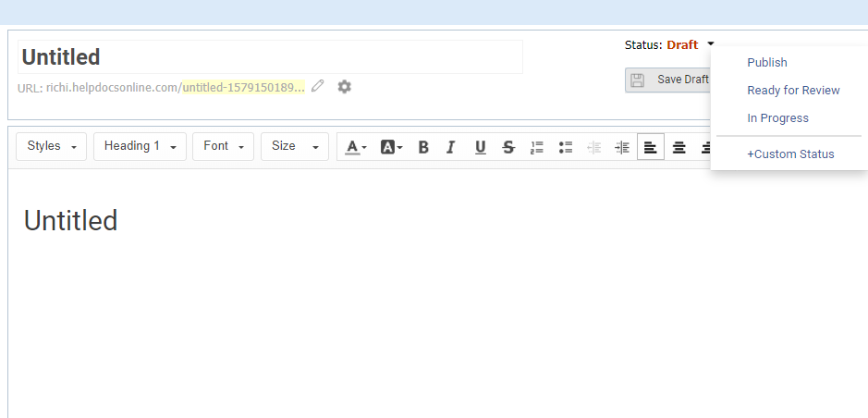Viewport: 868px width, 418px height.
Task: Toggle italic text formatting
Action: (451, 147)
